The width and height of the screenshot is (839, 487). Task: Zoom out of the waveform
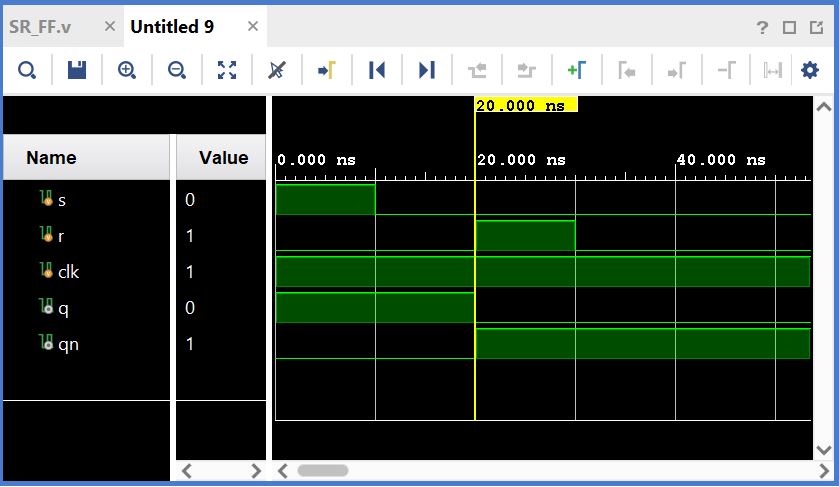pyautogui.click(x=177, y=70)
